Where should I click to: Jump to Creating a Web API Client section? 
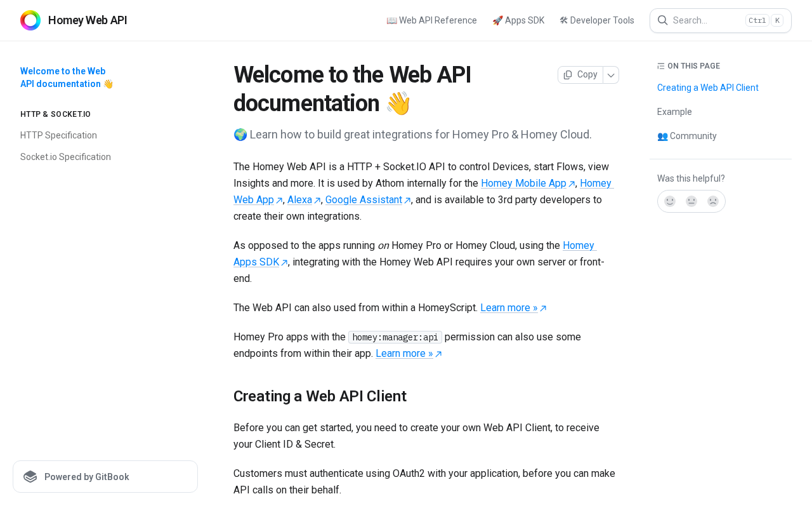coord(707,88)
